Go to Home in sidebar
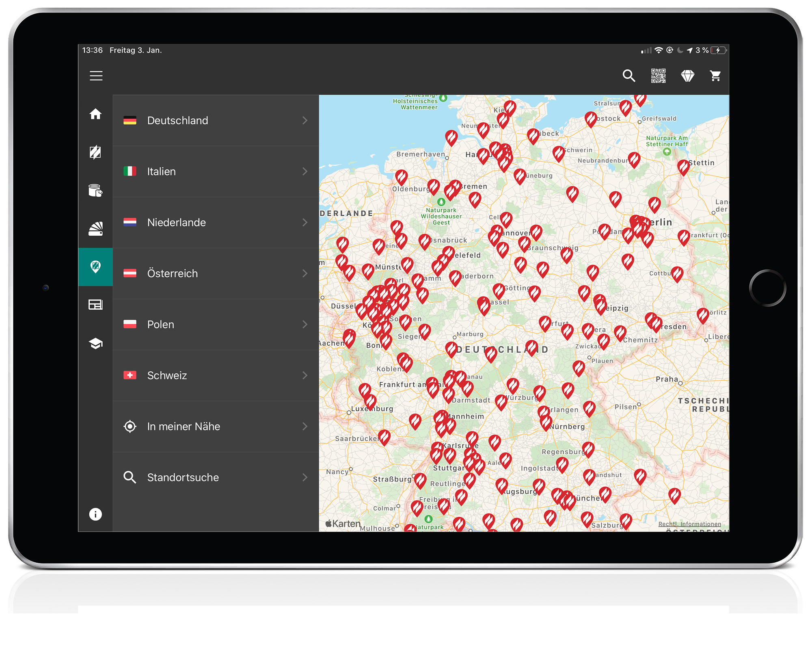Image resolution: width=812 pixels, height=650 pixels. tap(95, 114)
